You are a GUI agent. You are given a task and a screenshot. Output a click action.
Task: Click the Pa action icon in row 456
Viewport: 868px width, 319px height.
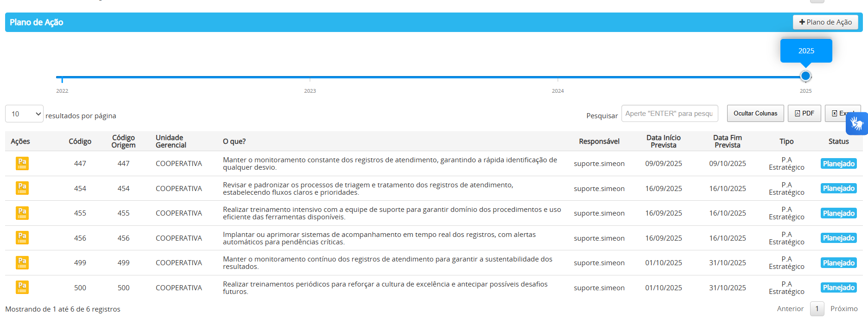[x=22, y=238]
